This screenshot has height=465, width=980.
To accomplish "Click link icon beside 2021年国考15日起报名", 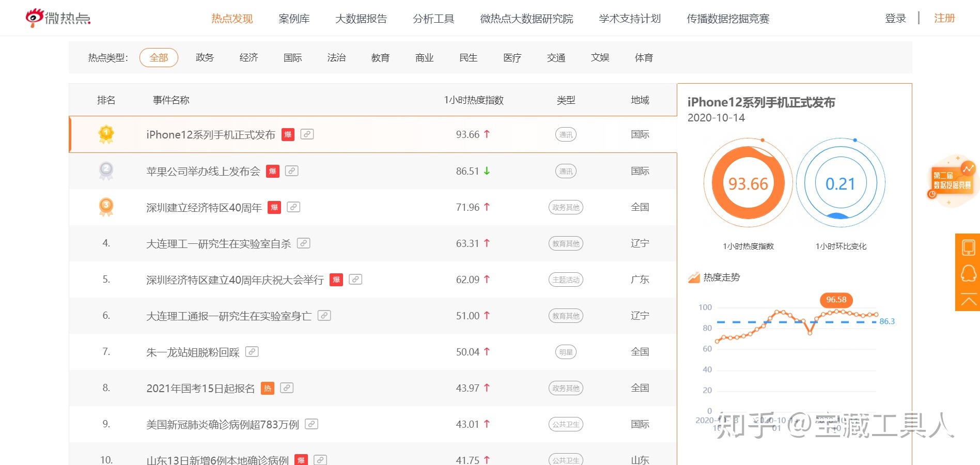I will pyautogui.click(x=287, y=388).
